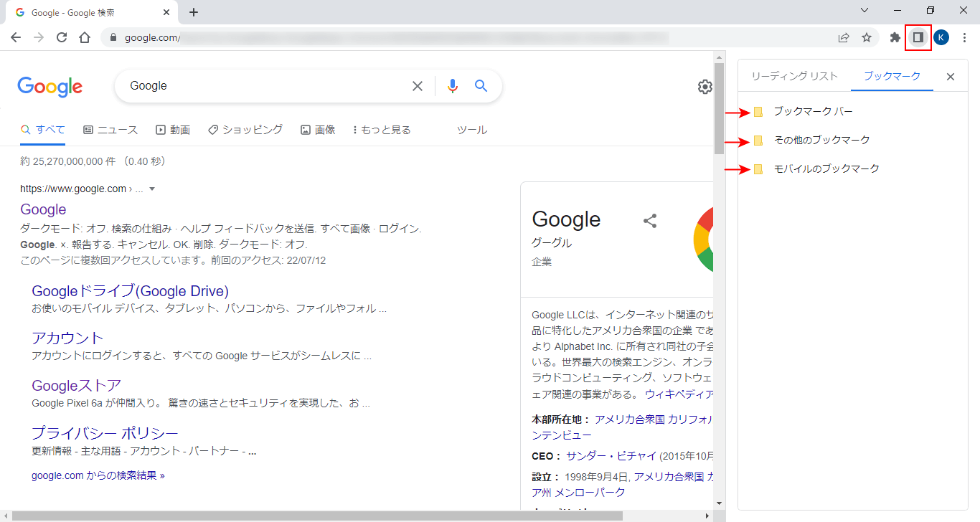Open the side panel toggle icon
The width and height of the screenshot is (980, 522).
[918, 37]
